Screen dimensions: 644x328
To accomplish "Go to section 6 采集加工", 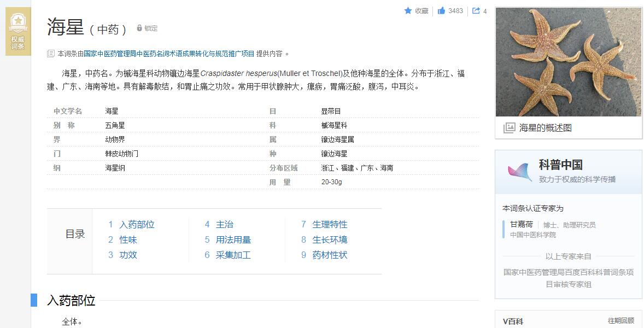I will click(x=233, y=255).
